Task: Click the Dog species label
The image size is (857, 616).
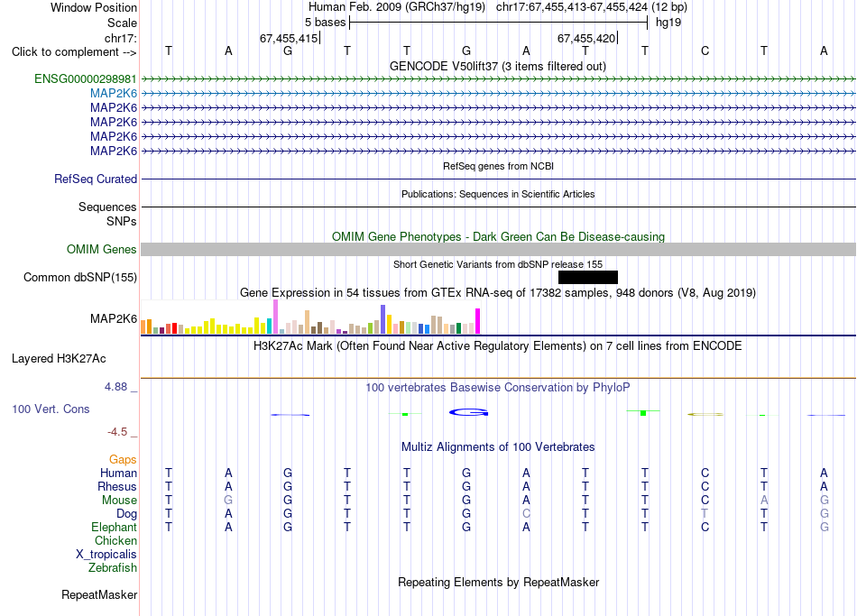Action: pyautogui.click(x=126, y=514)
